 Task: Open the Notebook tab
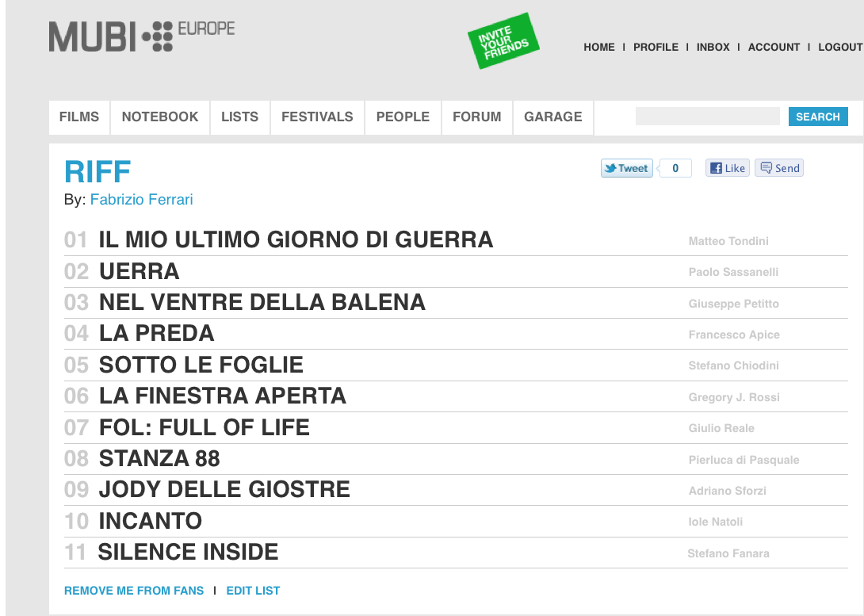point(160,117)
